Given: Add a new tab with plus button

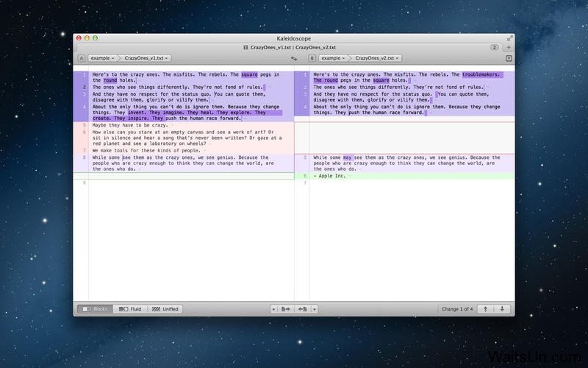Looking at the screenshot, I should 509,47.
